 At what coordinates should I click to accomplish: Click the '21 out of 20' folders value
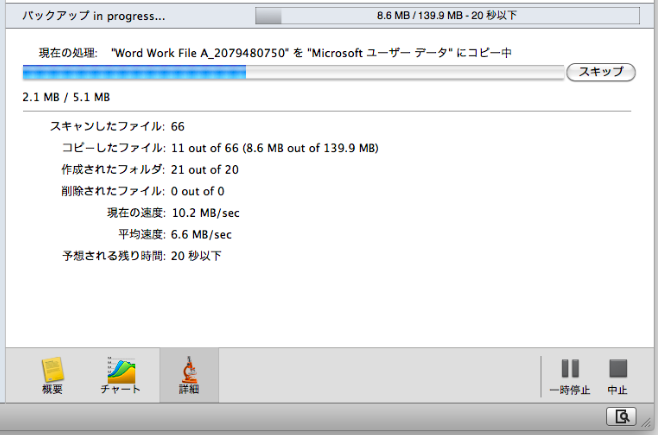(x=205, y=170)
